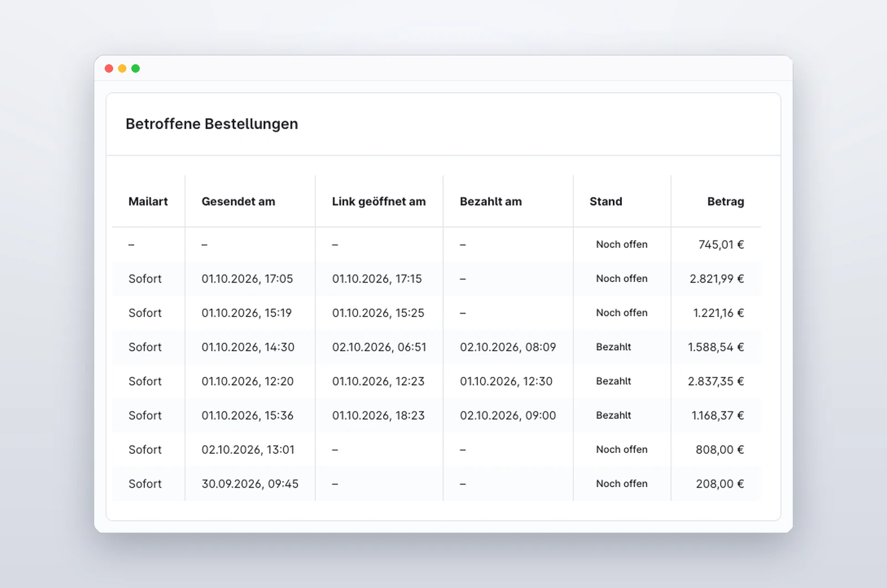Click the 'Gesendet am' column header

pos(238,202)
